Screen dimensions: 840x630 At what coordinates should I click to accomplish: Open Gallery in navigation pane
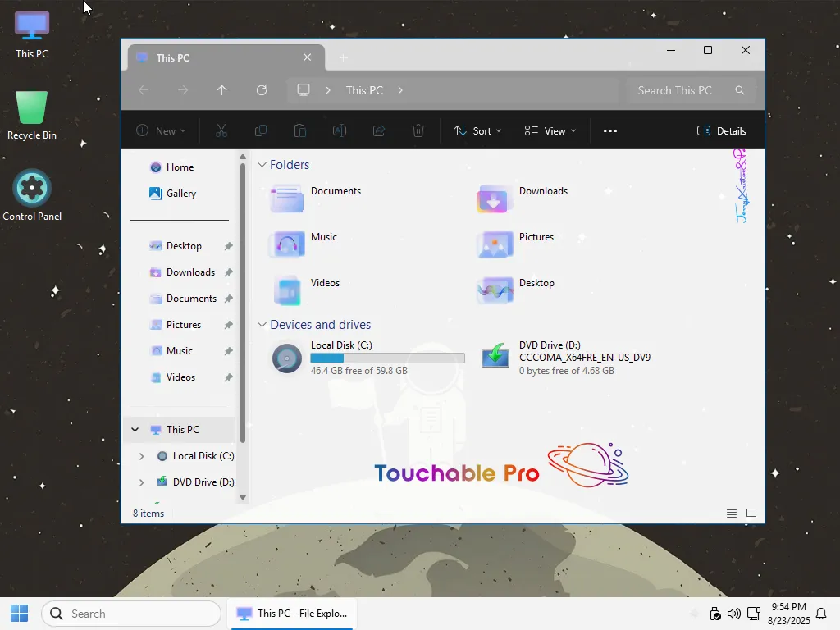172,194
